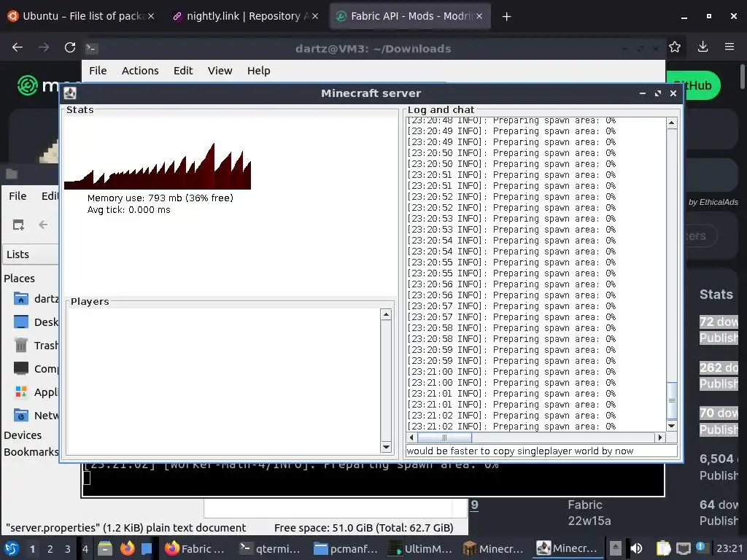Open the terminal View menu
This screenshot has height=560, width=747.
coord(220,71)
